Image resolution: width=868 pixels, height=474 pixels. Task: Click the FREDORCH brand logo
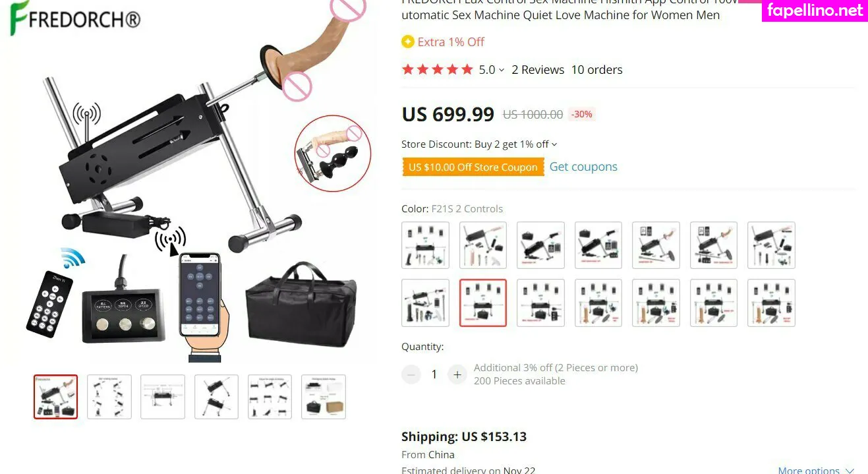(x=75, y=18)
